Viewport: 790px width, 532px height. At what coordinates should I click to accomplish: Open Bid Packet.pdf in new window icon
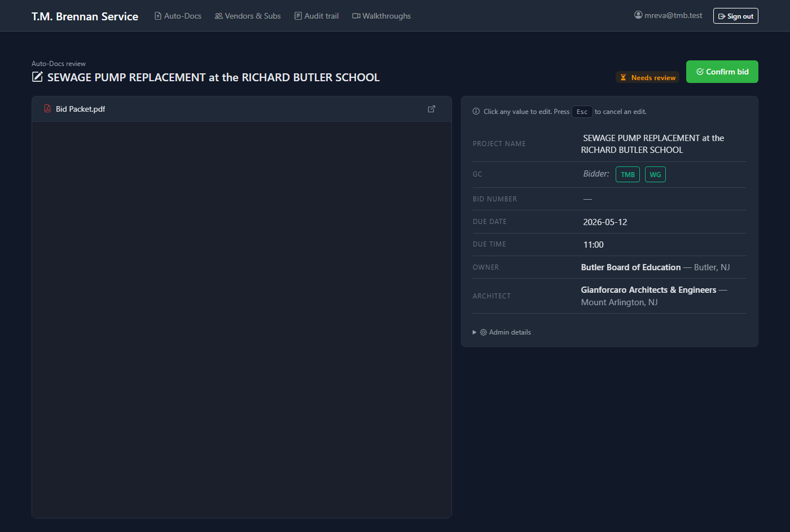[431, 109]
